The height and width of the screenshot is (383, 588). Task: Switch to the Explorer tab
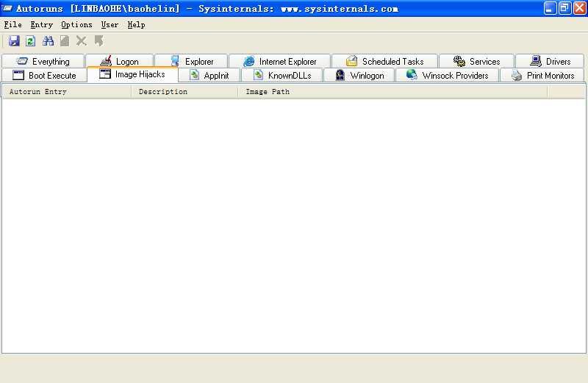(191, 61)
